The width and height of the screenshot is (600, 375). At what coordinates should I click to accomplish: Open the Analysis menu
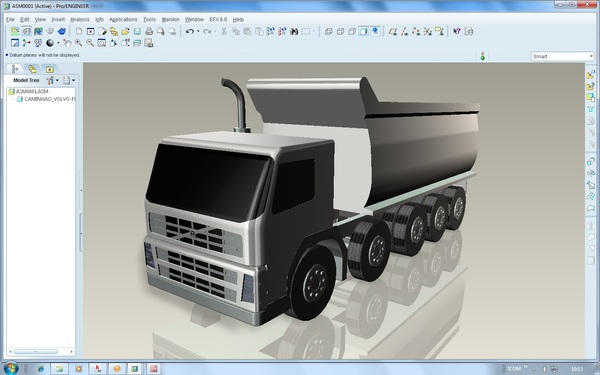pos(80,20)
